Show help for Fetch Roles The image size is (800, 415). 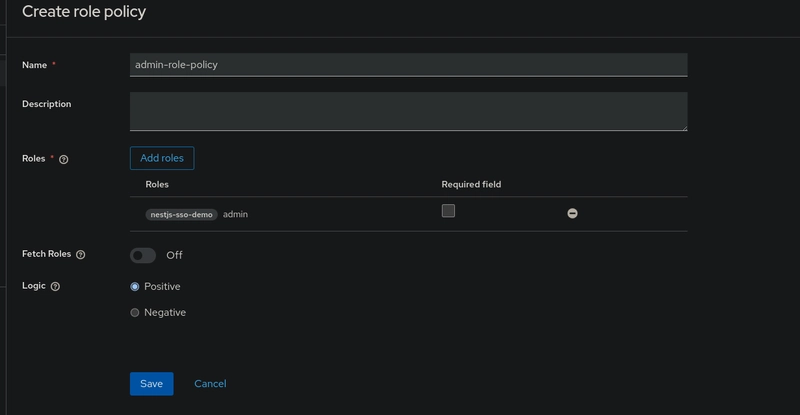click(81, 254)
